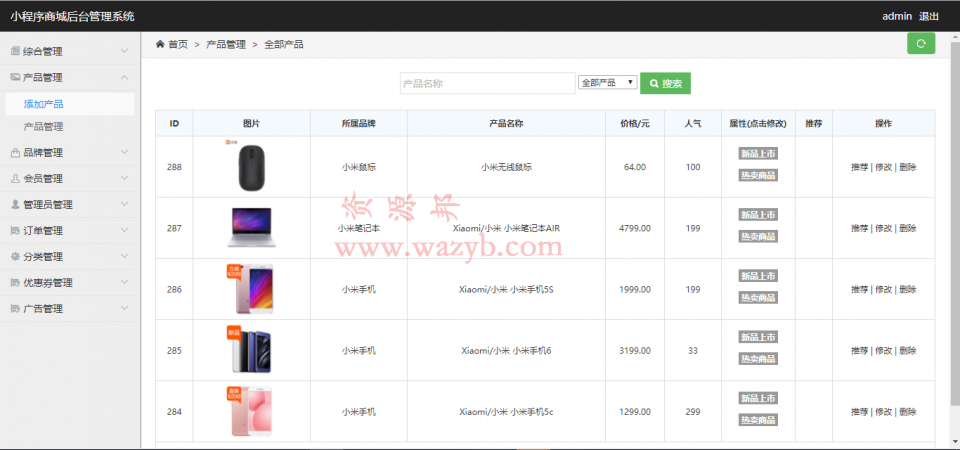Click 修改 for product 284
960x450 pixels.
point(883,412)
